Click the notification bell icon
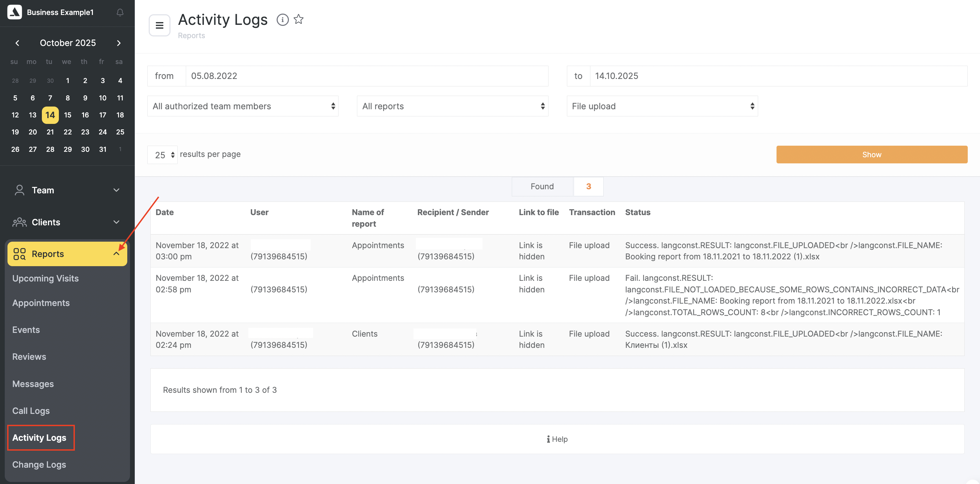This screenshot has width=980, height=484. pos(120,13)
